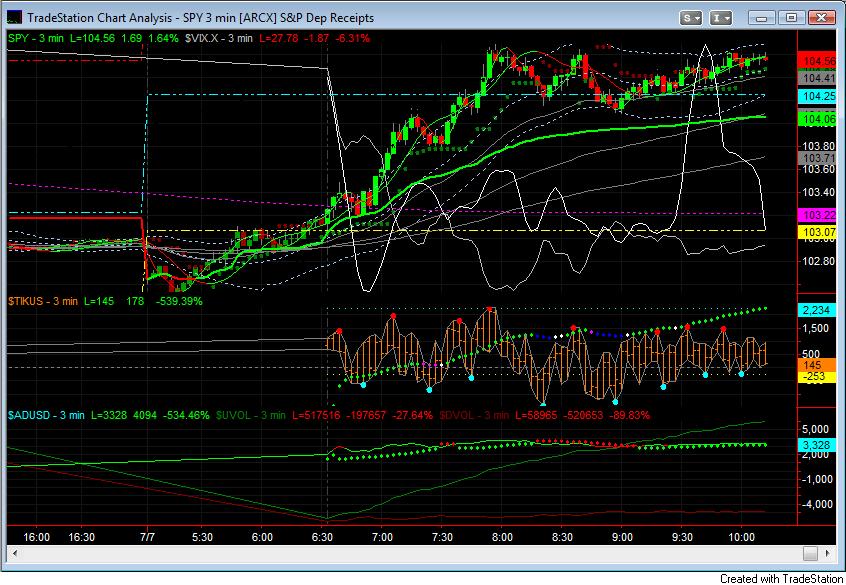Click the cyan 3,328 ADUSD value marker
This screenshot has height=585, width=846.
pos(818,445)
